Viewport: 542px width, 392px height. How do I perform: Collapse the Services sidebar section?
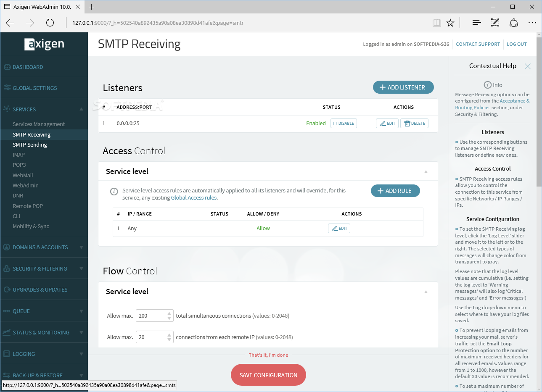tap(81, 109)
